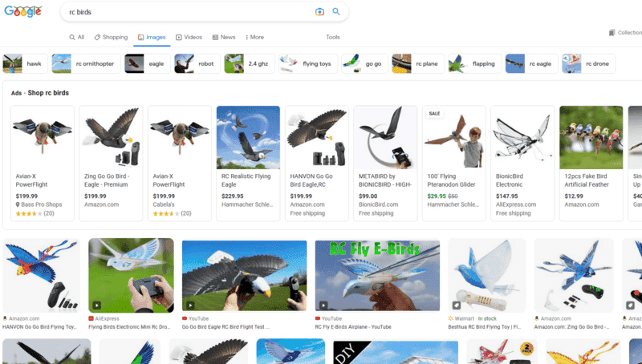Click the $147.95 price text
Screen dimensions: 642x364
pyautogui.click(x=507, y=196)
